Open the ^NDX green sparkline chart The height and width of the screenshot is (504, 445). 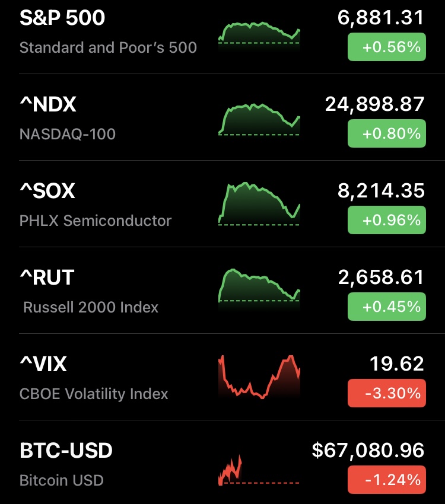coord(259,121)
